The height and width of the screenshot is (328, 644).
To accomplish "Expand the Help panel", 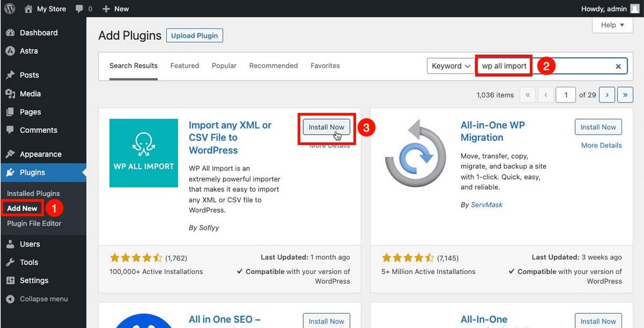I will pyautogui.click(x=612, y=25).
